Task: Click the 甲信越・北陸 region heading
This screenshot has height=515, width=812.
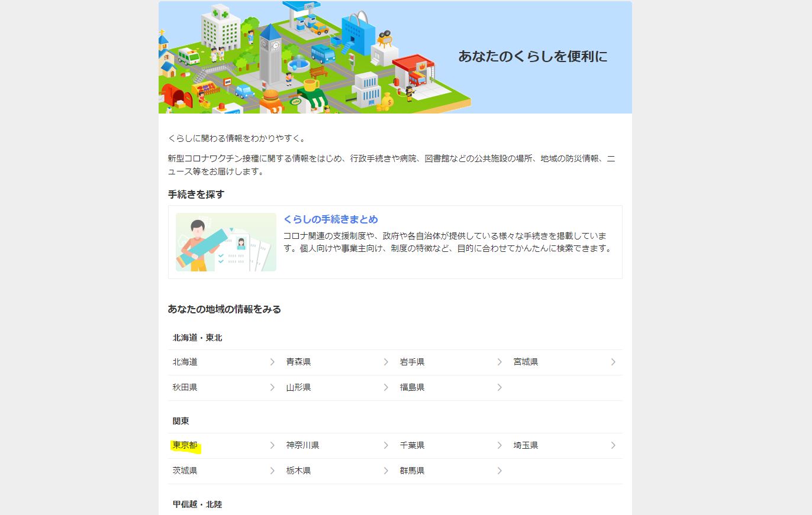Action: 198,504
